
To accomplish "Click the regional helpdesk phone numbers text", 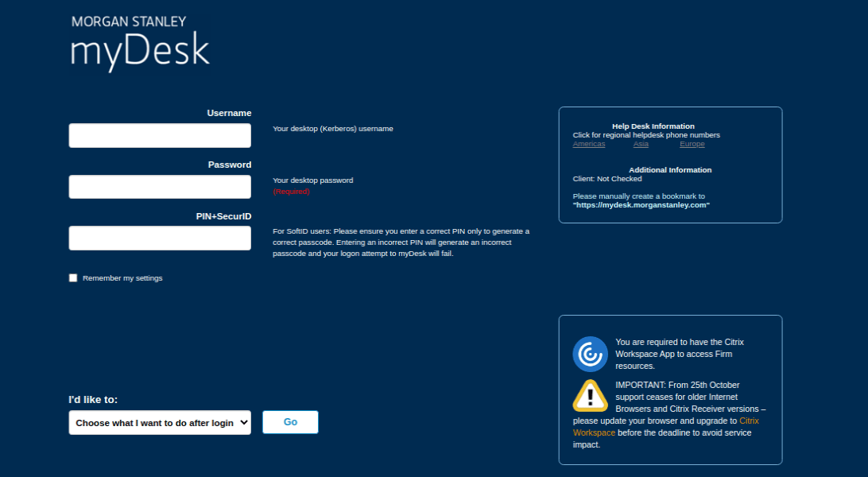I will (x=646, y=135).
